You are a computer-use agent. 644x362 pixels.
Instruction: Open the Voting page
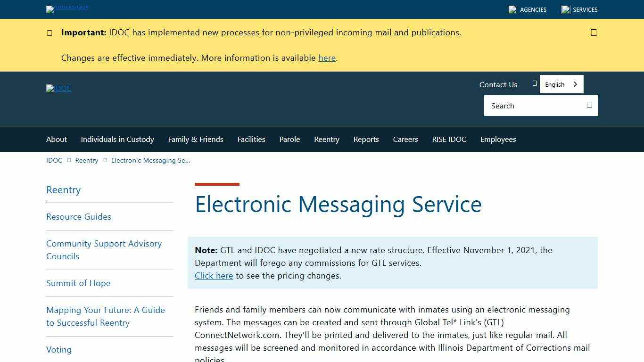[x=59, y=350]
